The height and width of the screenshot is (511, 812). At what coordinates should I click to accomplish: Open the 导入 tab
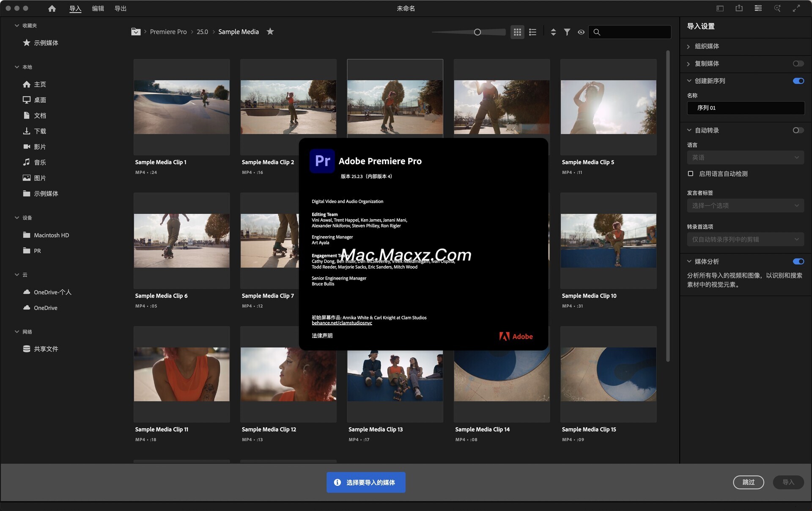point(75,8)
